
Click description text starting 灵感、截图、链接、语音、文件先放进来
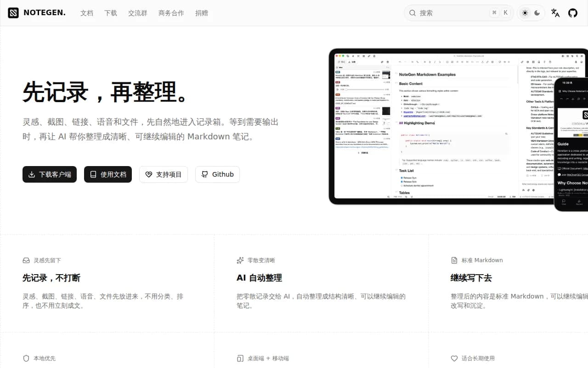click(x=103, y=301)
